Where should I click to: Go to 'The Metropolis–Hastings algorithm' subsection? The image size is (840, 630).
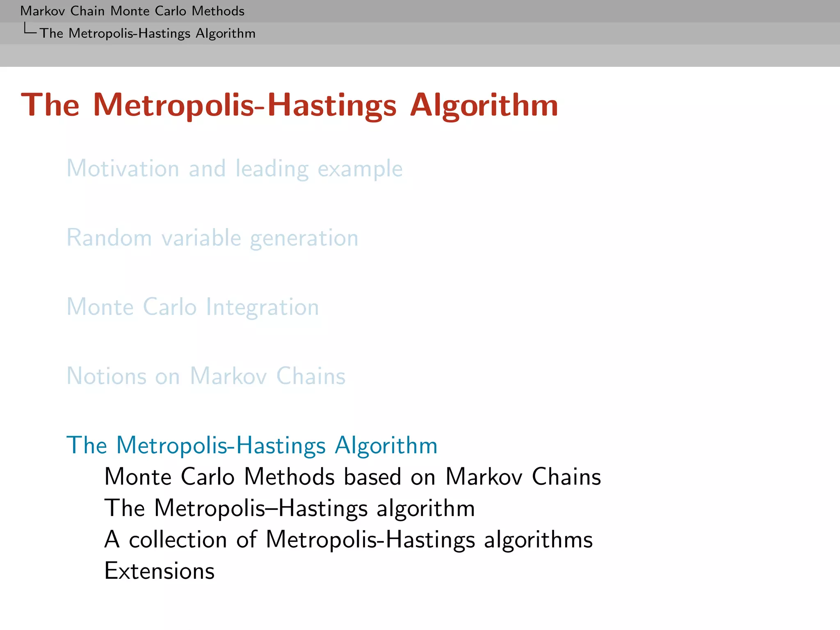click(x=290, y=508)
